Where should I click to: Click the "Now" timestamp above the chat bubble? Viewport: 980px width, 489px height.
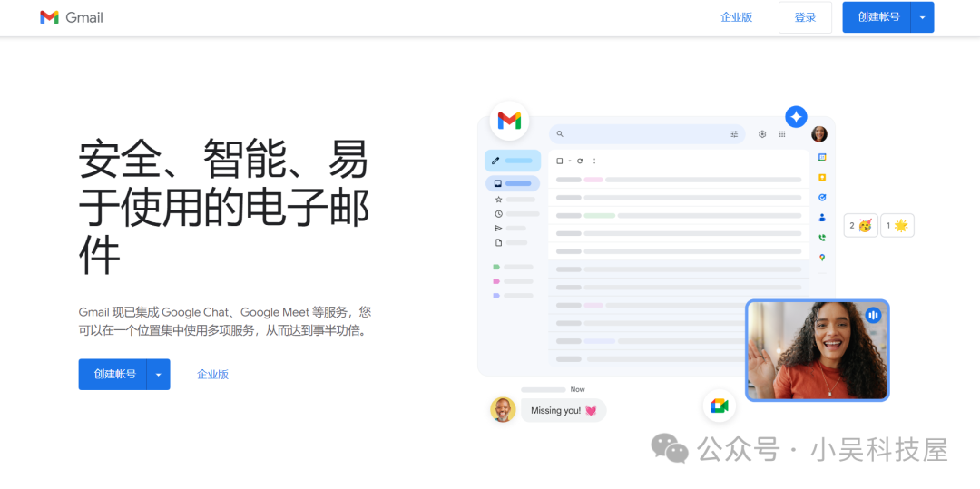[577, 389]
